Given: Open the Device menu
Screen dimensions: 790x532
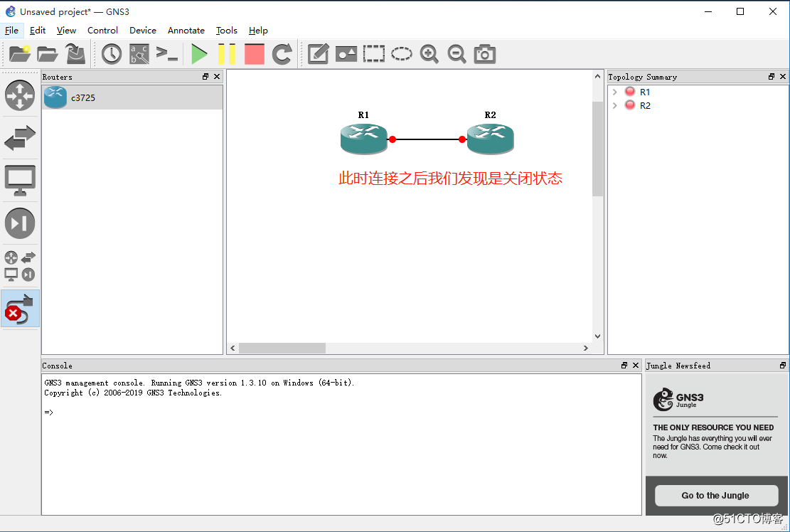Looking at the screenshot, I should pyautogui.click(x=143, y=30).
